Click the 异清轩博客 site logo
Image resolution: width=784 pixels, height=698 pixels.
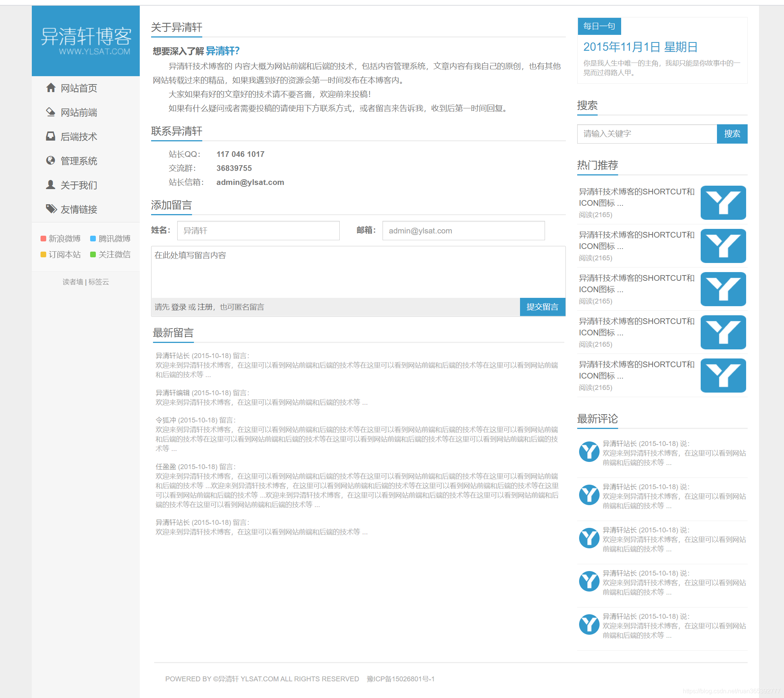(86, 41)
